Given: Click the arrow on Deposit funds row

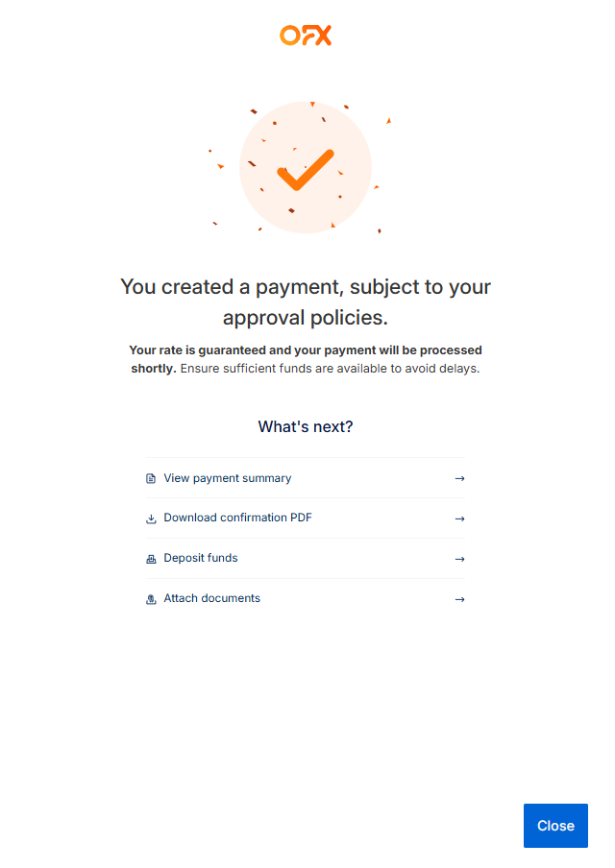Looking at the screenshot, I should (459, 559).
